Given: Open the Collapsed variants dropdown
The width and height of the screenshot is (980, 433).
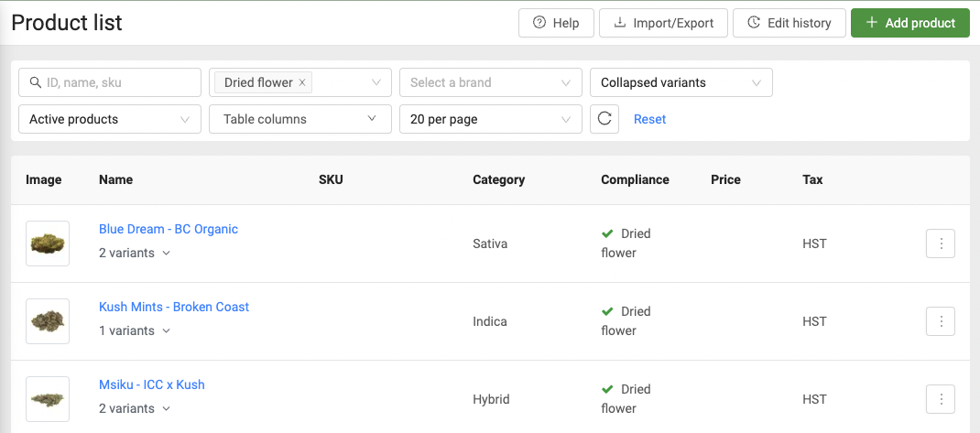Looking at the screenshot, I should [x=681, y=82].
